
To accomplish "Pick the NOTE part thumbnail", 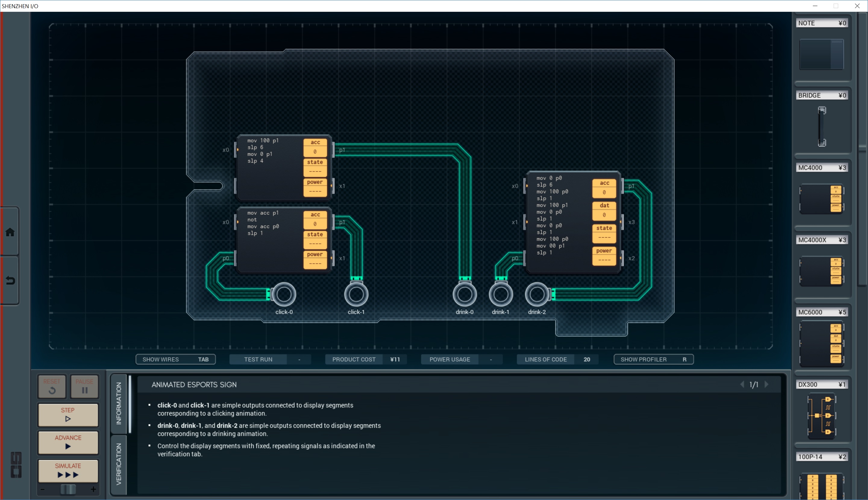I will tap(821, 54).
